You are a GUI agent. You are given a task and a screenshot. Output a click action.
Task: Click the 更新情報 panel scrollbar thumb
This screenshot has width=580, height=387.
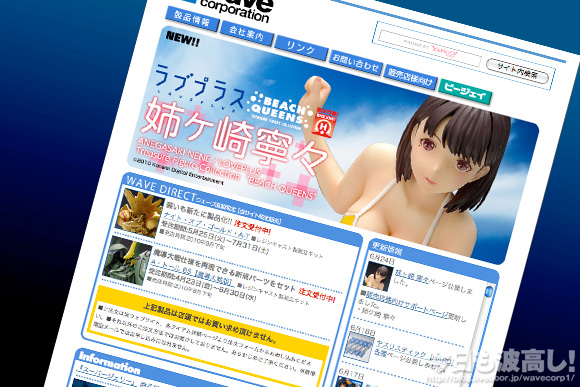(489, 291)
